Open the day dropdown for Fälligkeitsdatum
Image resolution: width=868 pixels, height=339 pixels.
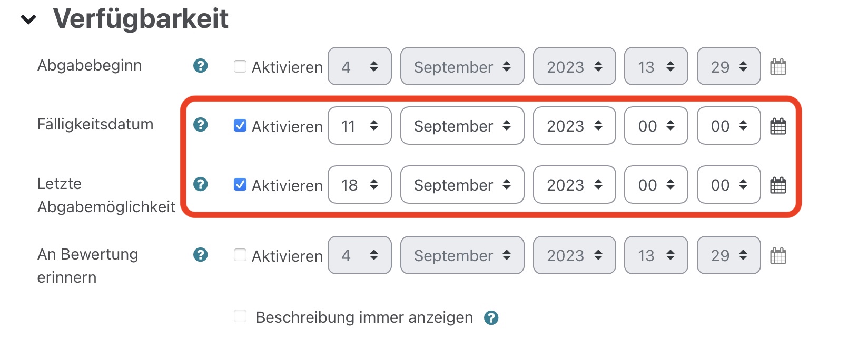(360, 126)
